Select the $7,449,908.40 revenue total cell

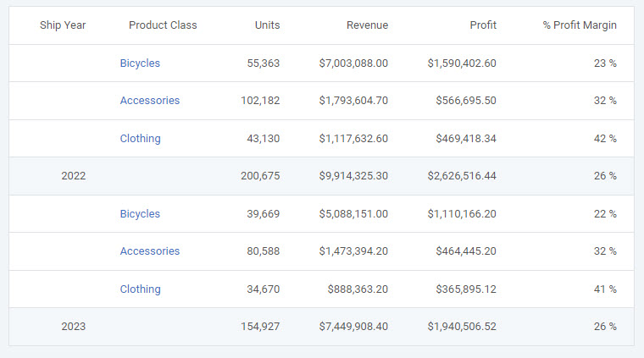pos(353,327)
